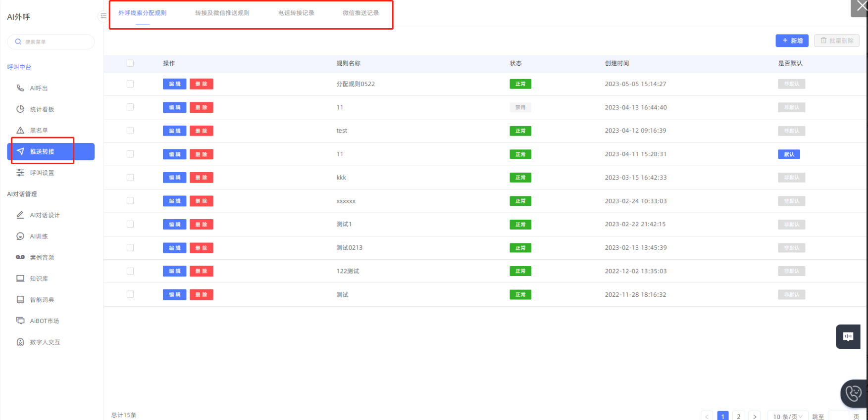The image size is (868, 420).
Task: Open 呼叫设置 sliders icon
Action: pos(20,173)
